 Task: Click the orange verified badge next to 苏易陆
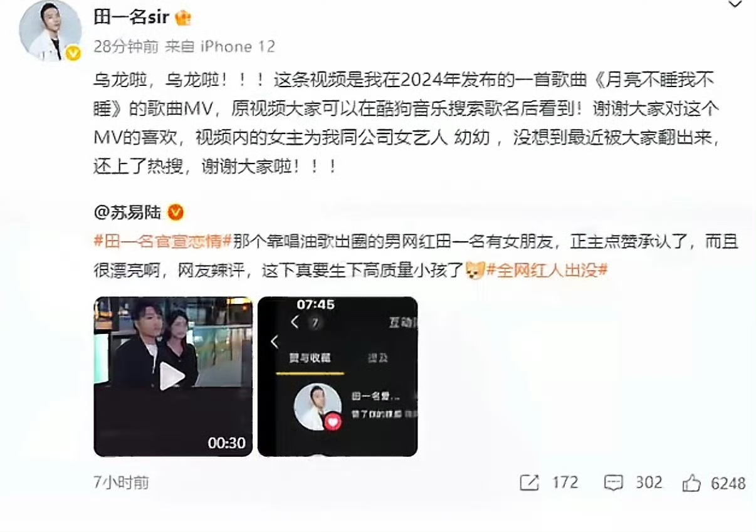[176, 212]
